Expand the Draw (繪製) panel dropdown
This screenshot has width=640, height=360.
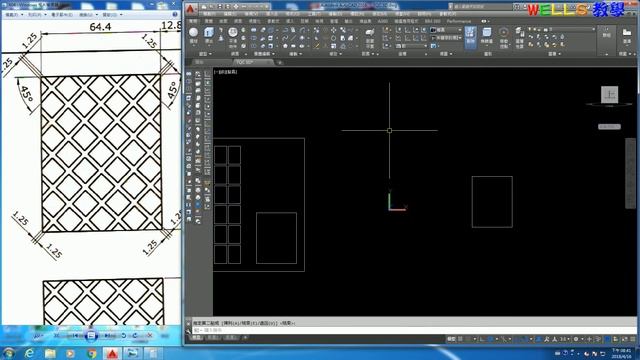click(x=296, y=54)
